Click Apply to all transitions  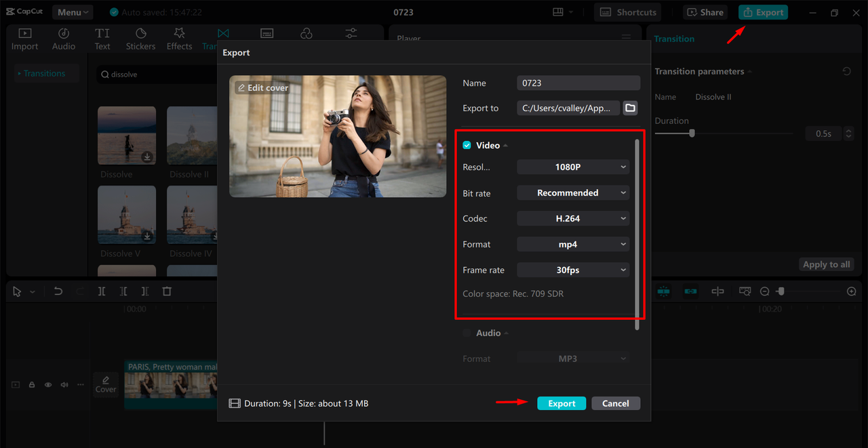click(826, 264)
